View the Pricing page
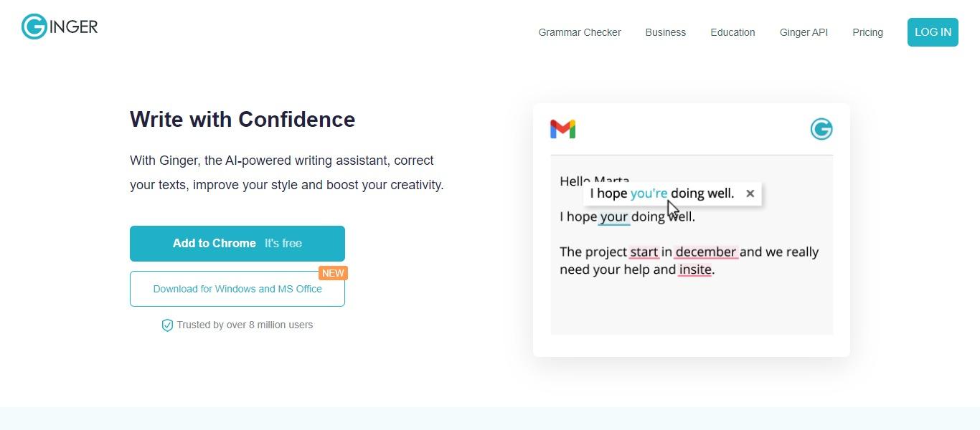 (867, 32)
